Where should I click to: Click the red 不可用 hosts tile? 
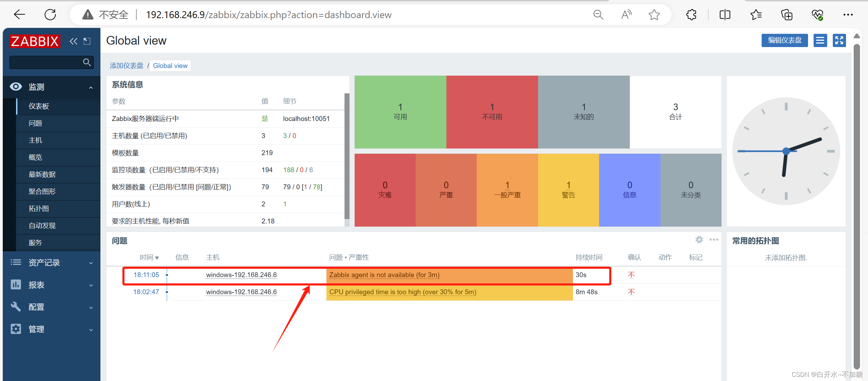click(x=492, y=112)
